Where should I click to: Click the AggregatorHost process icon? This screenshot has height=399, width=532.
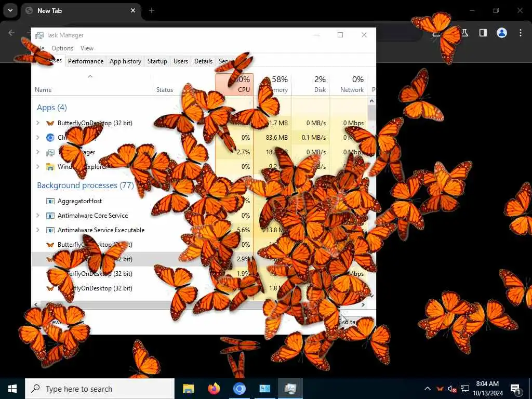[50, 201]
